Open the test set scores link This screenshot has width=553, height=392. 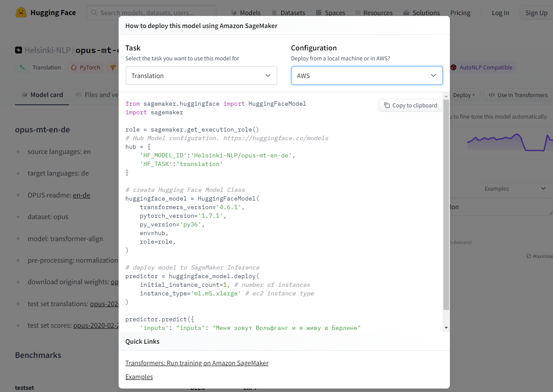[96, 325]
